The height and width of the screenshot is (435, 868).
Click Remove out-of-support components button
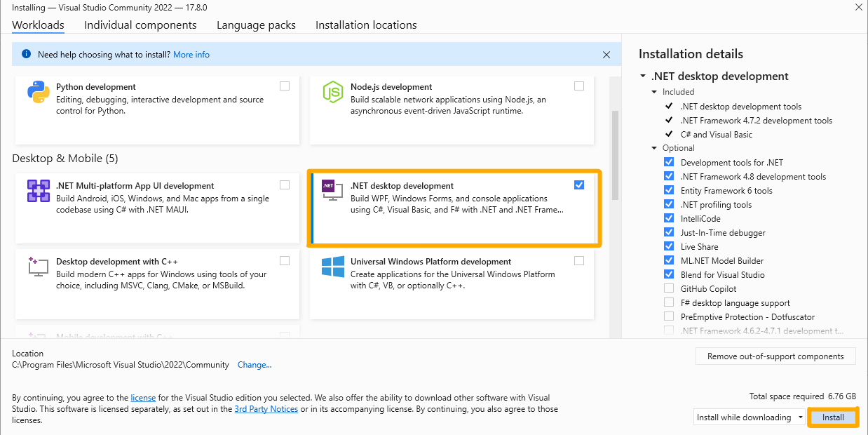click(x=775, y=356)
